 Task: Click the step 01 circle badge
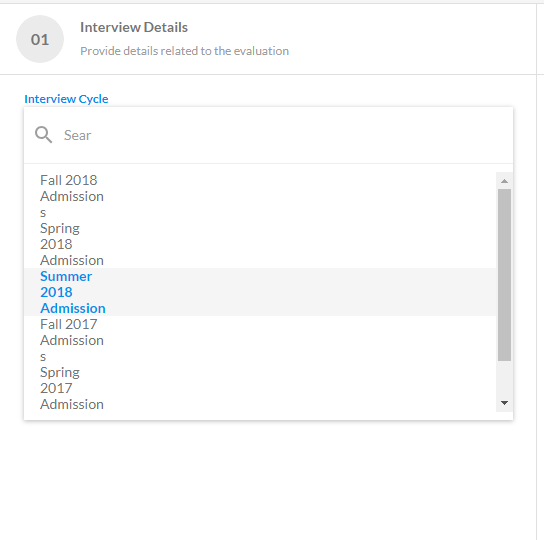point(40,39)
